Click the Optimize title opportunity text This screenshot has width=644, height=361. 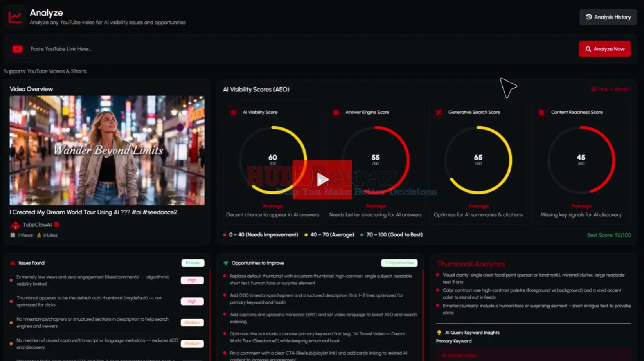(x=317, y=337)
